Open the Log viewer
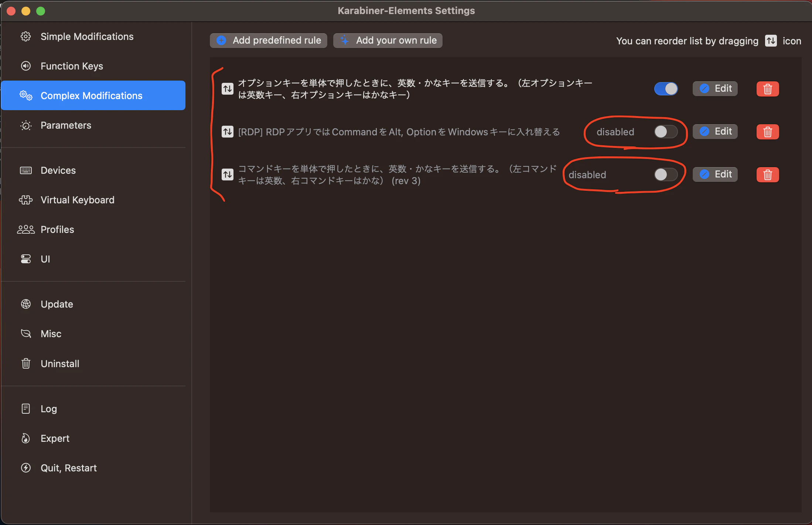812x525 pixels. pos(48,409)
